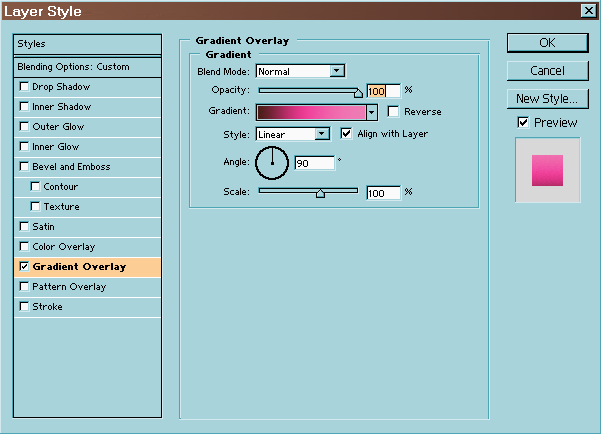The height and width of the screenshot is (434, 601).
Task: Disable the Align with Layer checkbox
Action: (347, 133)
